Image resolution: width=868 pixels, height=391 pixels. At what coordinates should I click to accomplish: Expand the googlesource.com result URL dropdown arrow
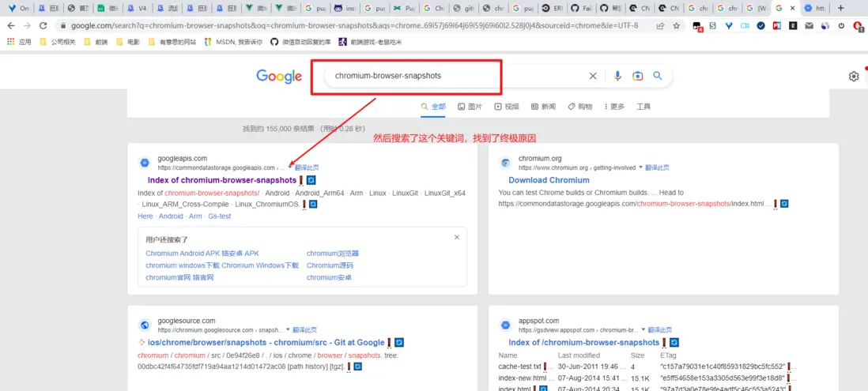coord(289,329)
